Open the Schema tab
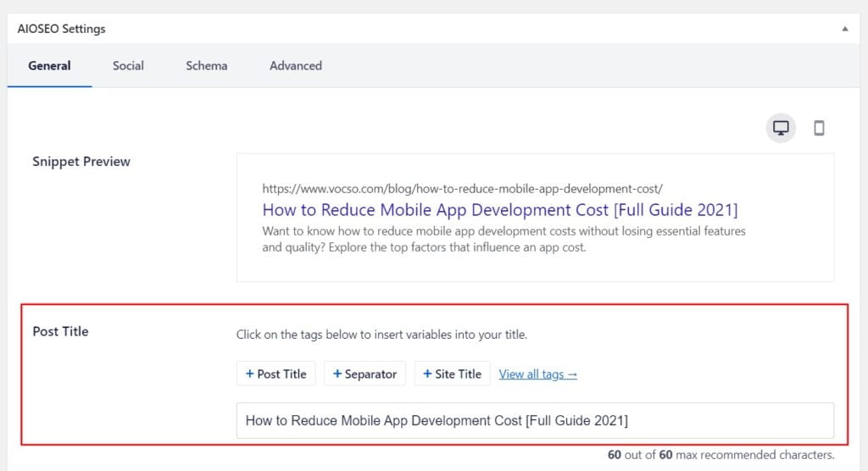This screenshot has width=868, height=471. click(207, 65)
